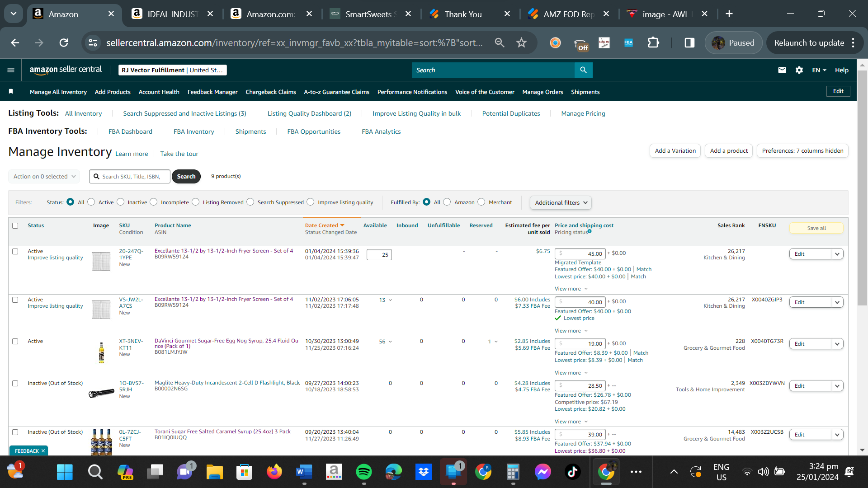Click the Maglite flashlight product thumbnail
This screenshot has width=868, height=488.
(101, 394)
